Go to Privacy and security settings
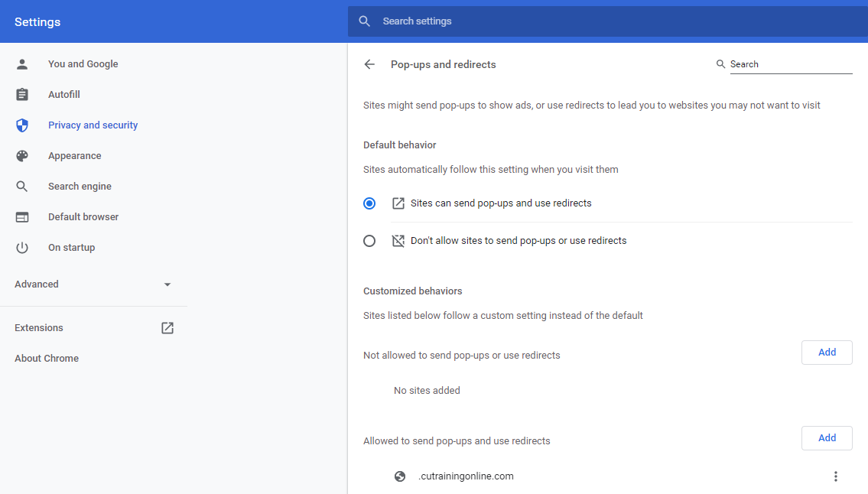This screenshot has height=494, width=868. pyautogui.click(x=93, y=125)
